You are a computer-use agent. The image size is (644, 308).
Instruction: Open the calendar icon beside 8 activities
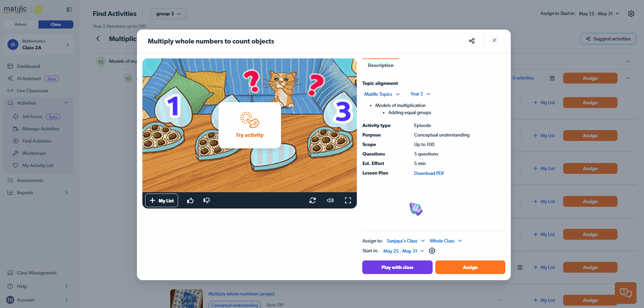[552, 78]
